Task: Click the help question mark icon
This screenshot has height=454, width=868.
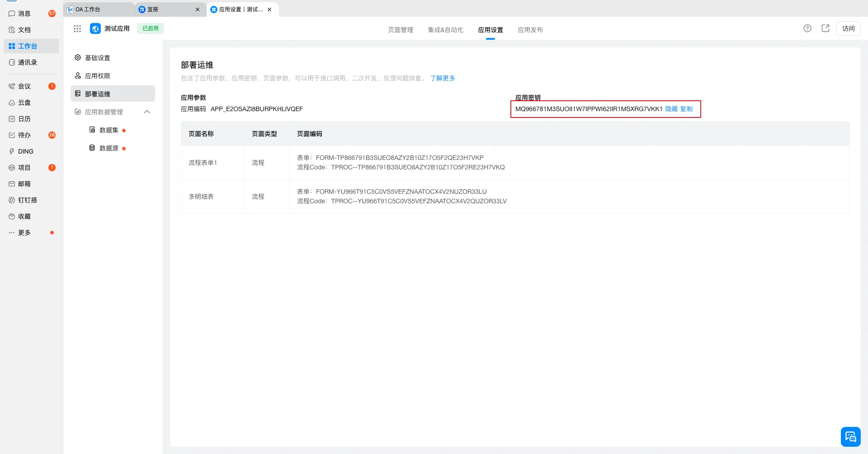Action: [807, 28]
